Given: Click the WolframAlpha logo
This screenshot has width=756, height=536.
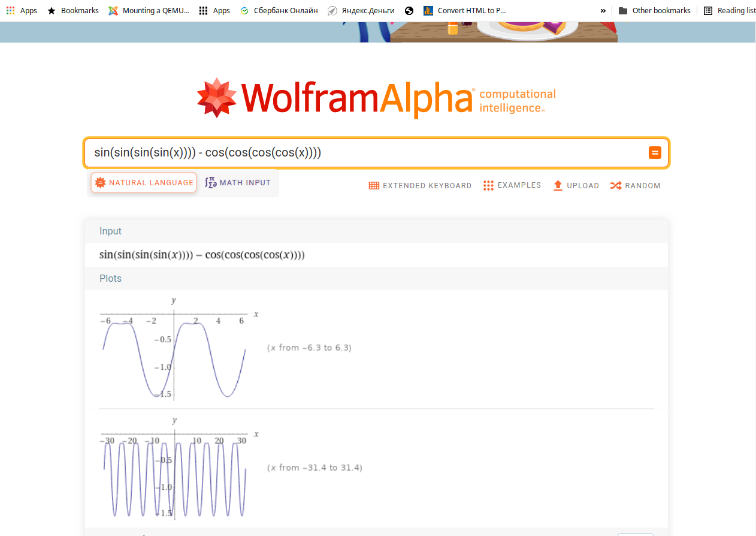Looking at the screenshot, I should (376, 98).
